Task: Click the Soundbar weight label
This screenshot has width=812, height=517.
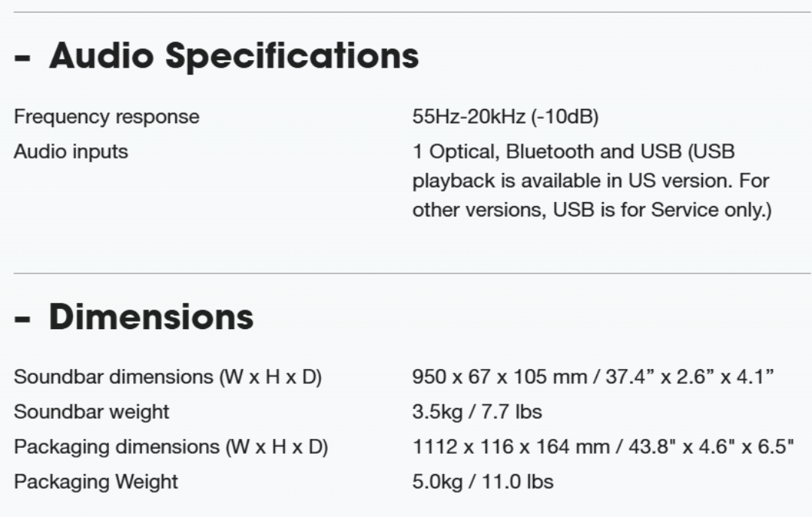Action: 92,412
